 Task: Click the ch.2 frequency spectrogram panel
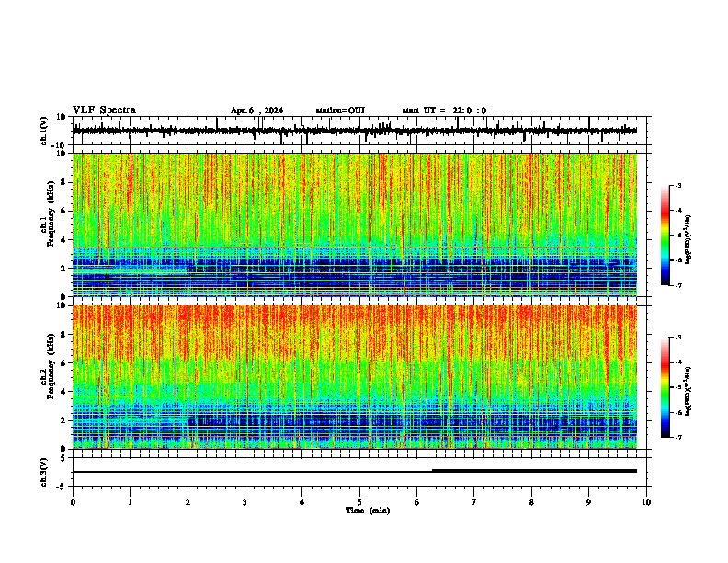pos(355,377)
